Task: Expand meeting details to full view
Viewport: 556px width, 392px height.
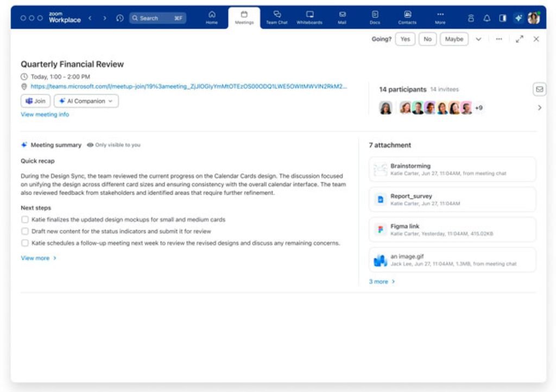Action: [520, 39]
